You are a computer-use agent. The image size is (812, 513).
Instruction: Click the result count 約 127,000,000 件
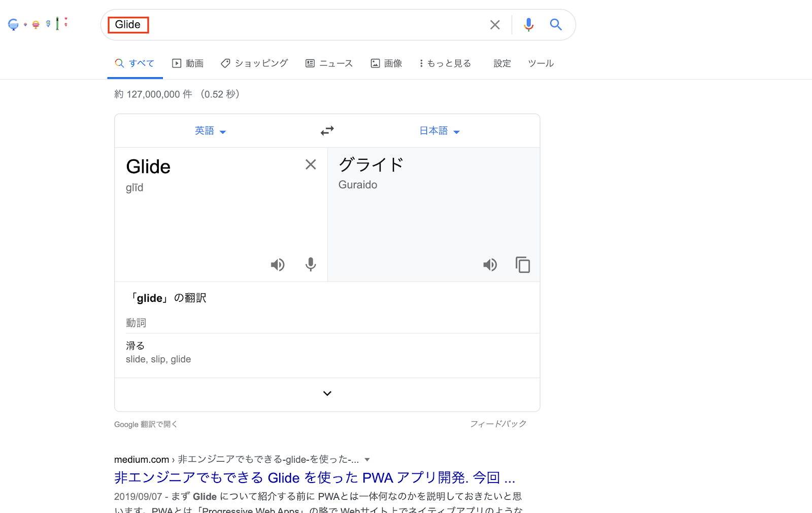click(x=153, y=94)
